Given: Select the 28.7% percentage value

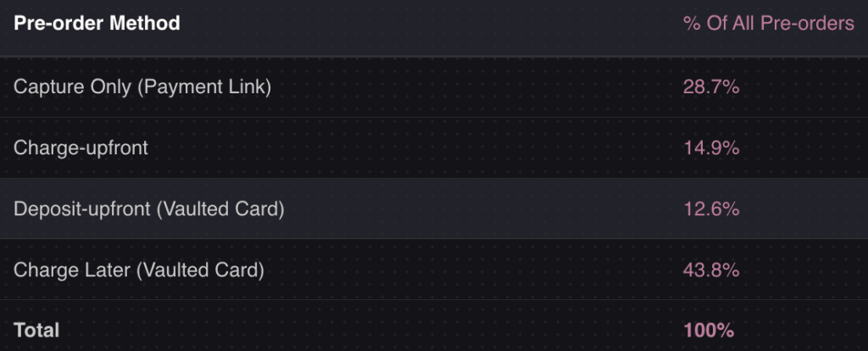Looking at the screenshot, I should point(711,86).
